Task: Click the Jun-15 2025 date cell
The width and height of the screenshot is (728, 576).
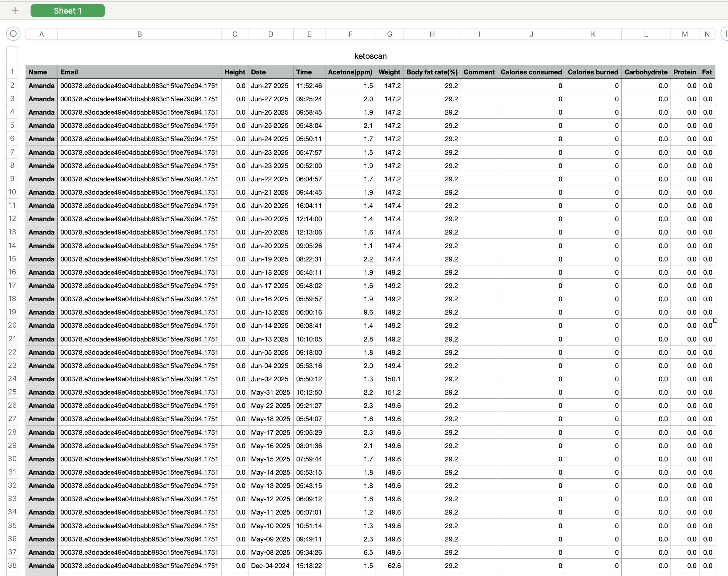Action: click(271, 312)
